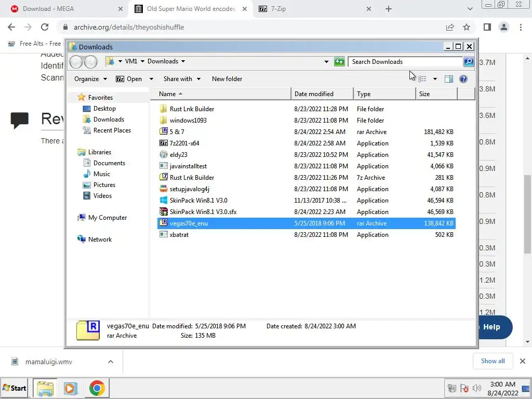Screen dimensions: 532x399
Task: Open the help question mark icon
Action: tap(463, 79)
